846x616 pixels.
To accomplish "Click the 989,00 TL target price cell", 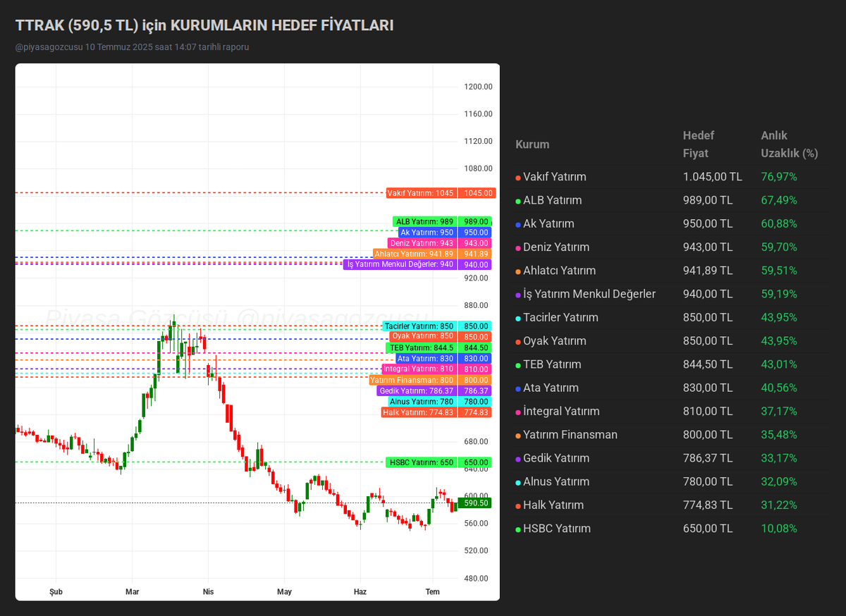I will pyautogui.click(x=708, y=200).
